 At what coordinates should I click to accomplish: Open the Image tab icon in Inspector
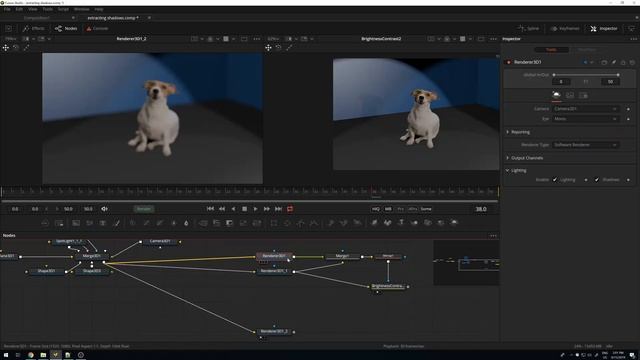click(x=570, y=95)
